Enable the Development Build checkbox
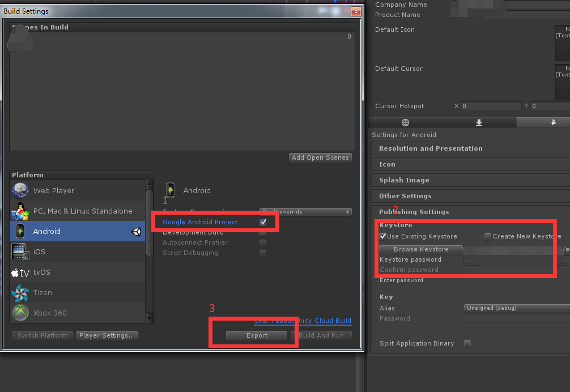 263,232
